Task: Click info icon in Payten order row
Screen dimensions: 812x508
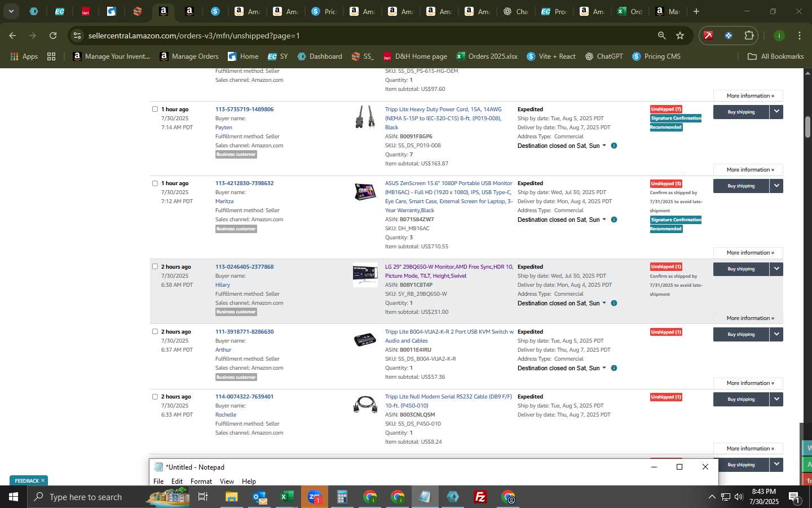Action: 614,146
